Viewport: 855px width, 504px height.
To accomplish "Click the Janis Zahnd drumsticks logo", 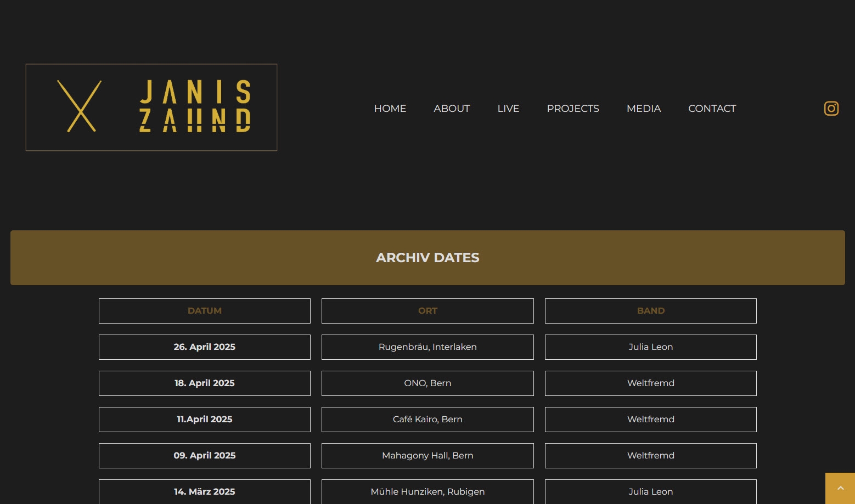I will [x=151, y=107].
